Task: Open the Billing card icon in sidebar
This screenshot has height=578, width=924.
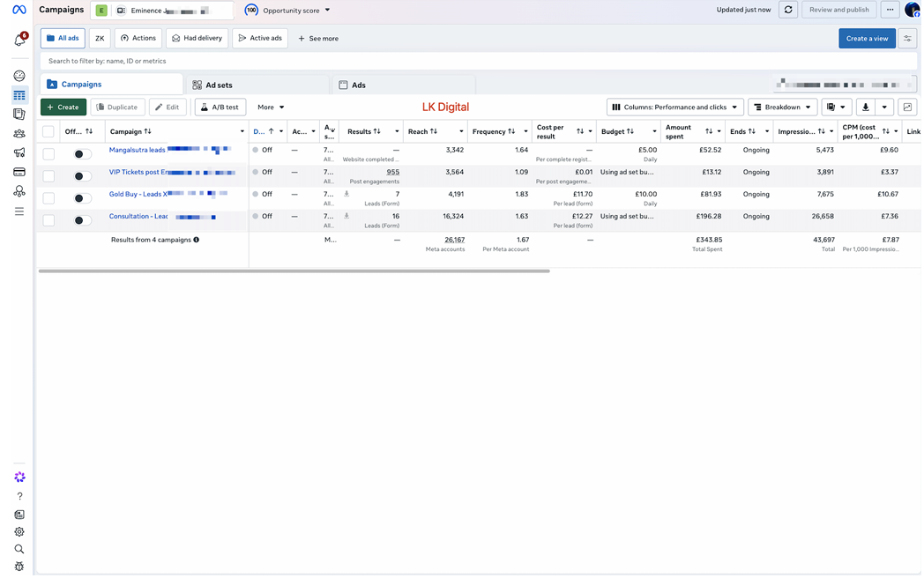Action: pyautogui.click(x=19, y=172)
